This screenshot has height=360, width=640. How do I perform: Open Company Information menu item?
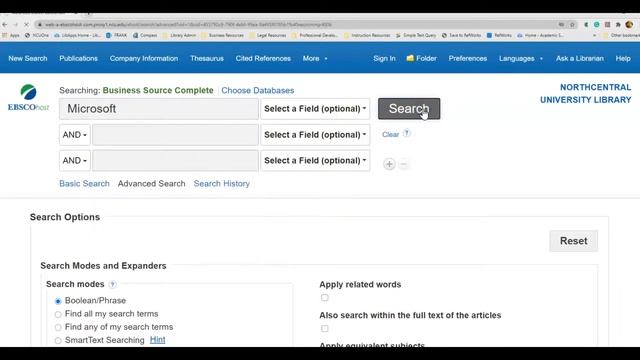(144, 58)
